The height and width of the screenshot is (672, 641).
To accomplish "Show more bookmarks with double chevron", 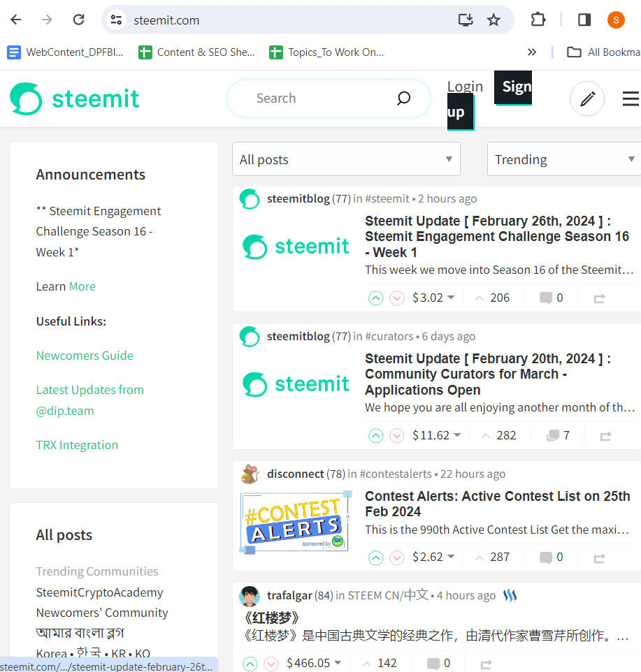I will click(532, 52).
